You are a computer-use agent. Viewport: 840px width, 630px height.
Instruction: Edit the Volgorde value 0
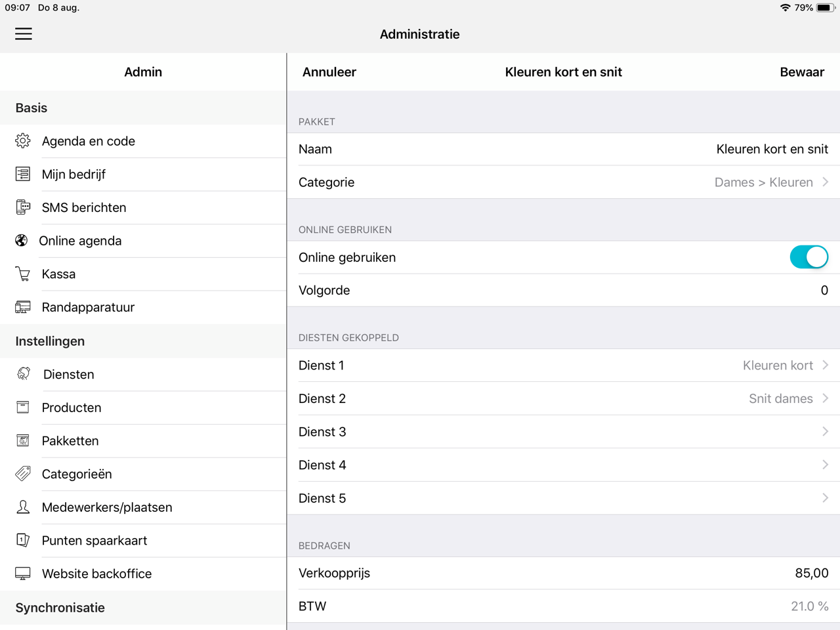click(x=824, y=290)
